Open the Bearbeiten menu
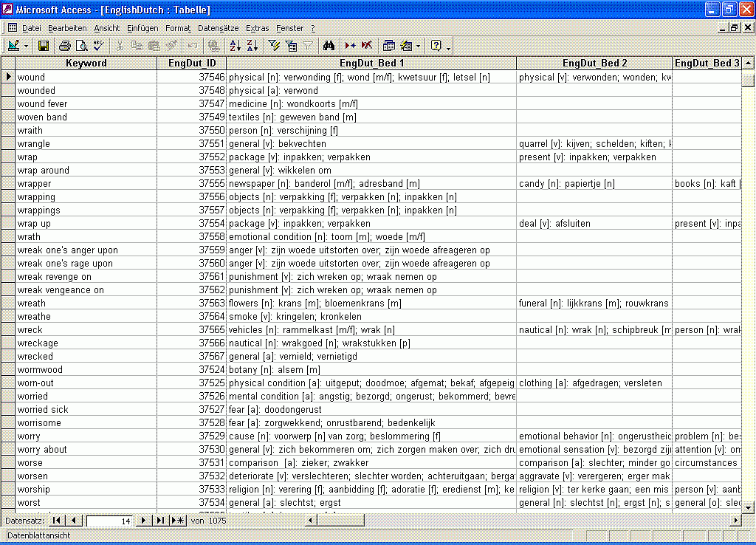Viewport: 756px width, 545px height. coord(67,29)
